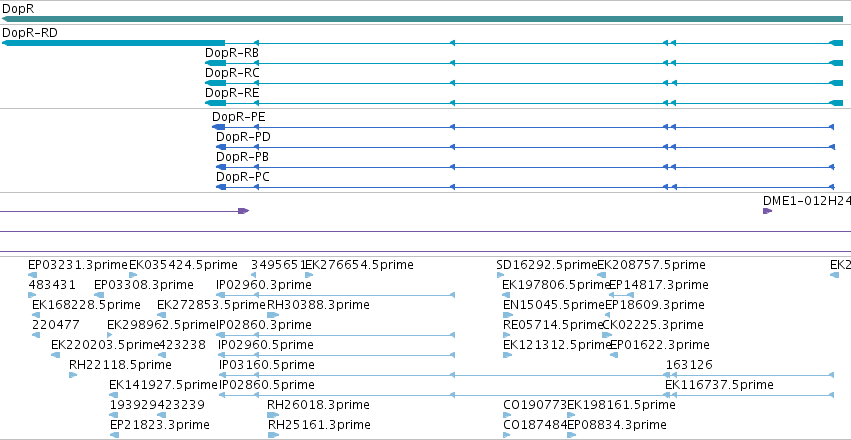Select EST EP18609.3prime
This screenshot has width=851, height=440.
point(655,305)
